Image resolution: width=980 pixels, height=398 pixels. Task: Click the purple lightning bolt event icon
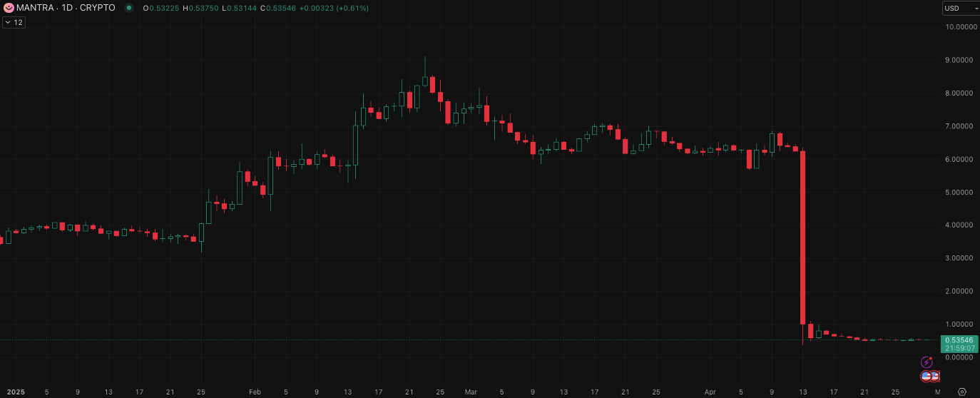927,362
